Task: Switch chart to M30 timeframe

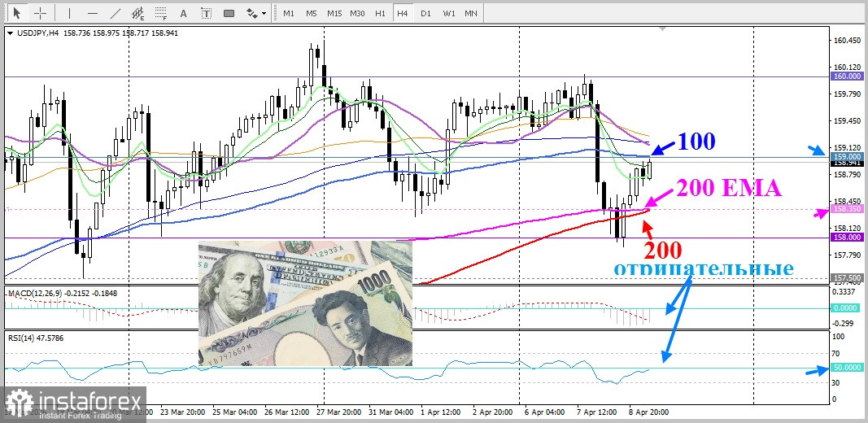Action: coord(357,13)
